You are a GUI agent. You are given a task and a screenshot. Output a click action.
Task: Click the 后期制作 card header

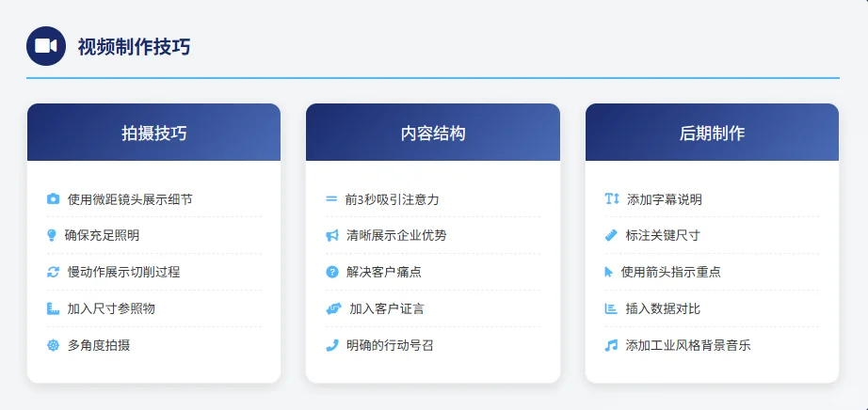712,133
